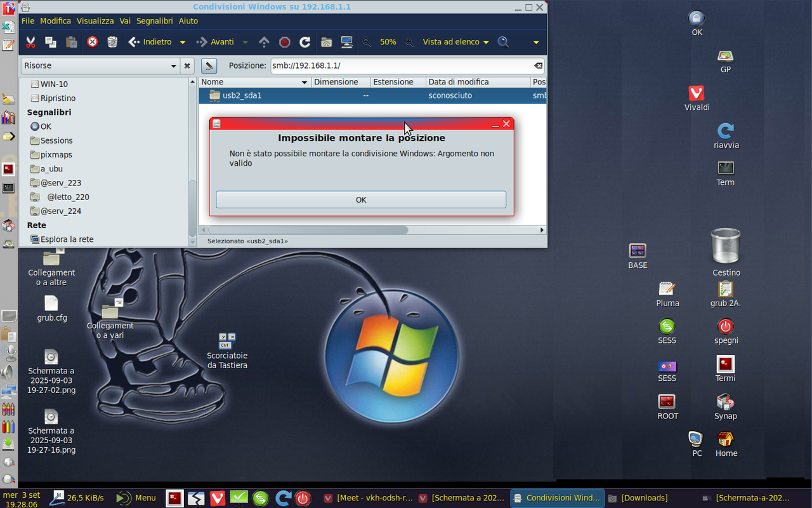Open the Avanti history dropdown arrow
The height and width of the screenshot is (508, 812).
(x=245, y=43)
